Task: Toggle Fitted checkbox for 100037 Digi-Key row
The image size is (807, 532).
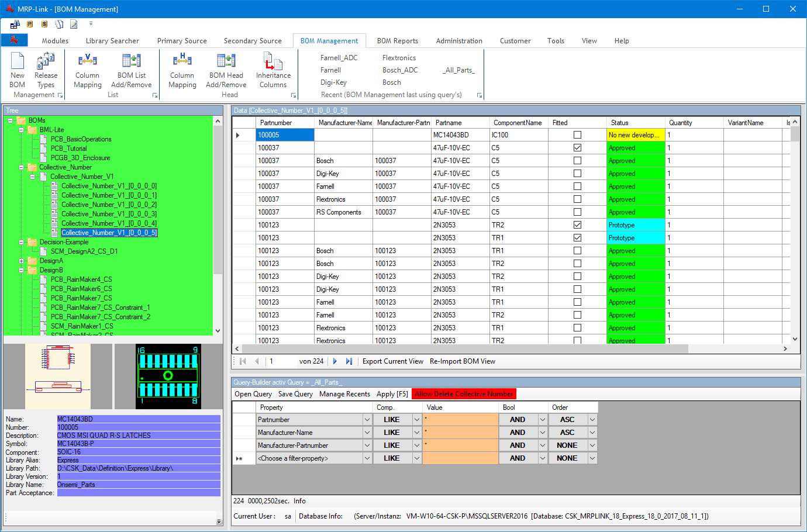Action: [577, 174]
